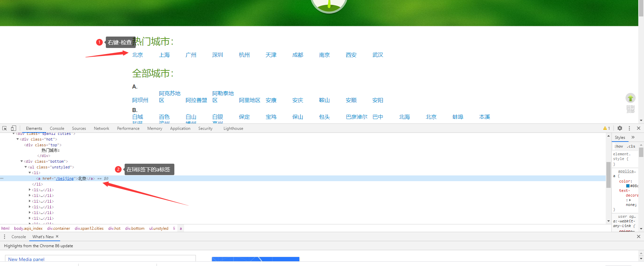This screenshot has height=266, width=644.
Task: Open the New Media panel link
Action: pyautogui.click(x=26, y=259)
